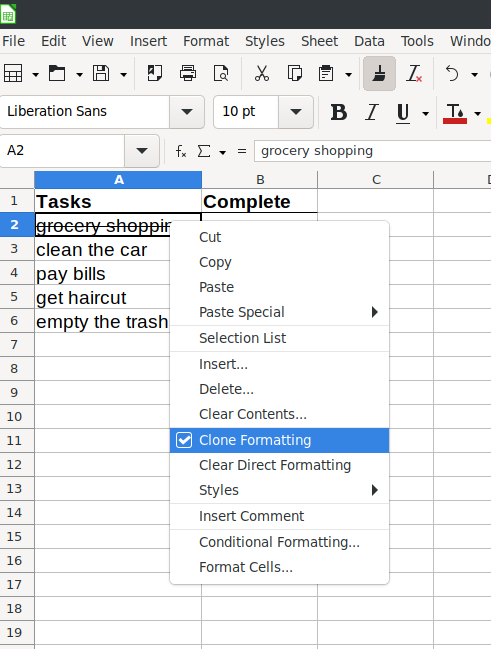The height and width of the screenshot is (649, 491).
Task: Toggle Bold formatting
Action: click(339, 112)
